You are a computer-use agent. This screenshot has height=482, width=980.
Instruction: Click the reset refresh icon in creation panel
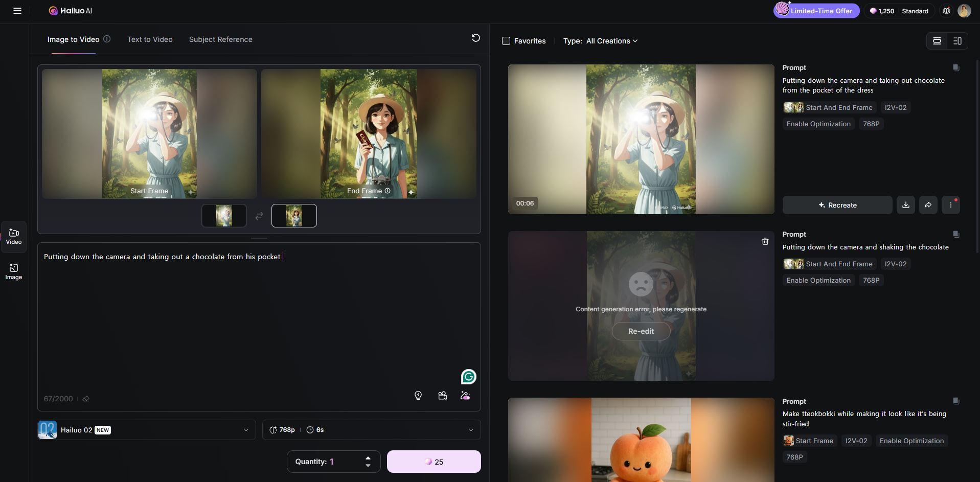click(x=475, y=38)
